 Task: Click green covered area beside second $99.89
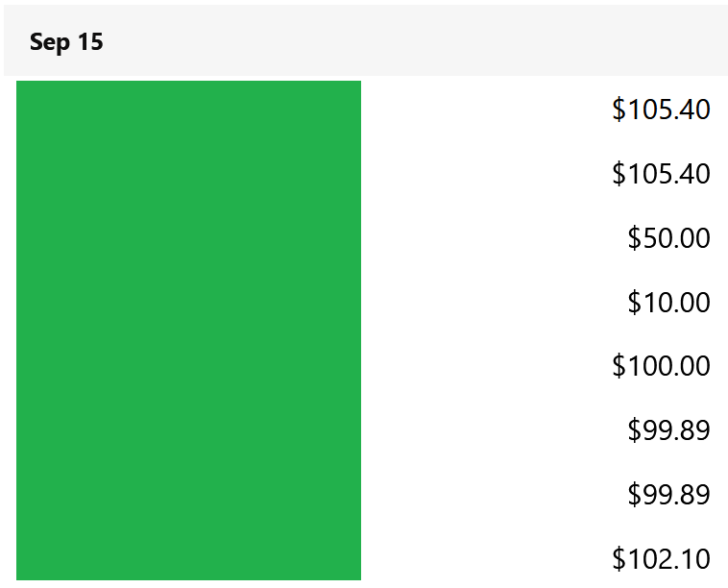[x=188, y=494]
